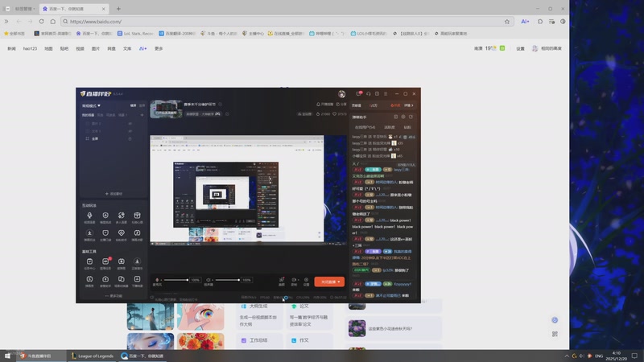This screenshot has width=644, height=362.
Task: Open the basic tool icon with red badge
Action: coord(105,261)
